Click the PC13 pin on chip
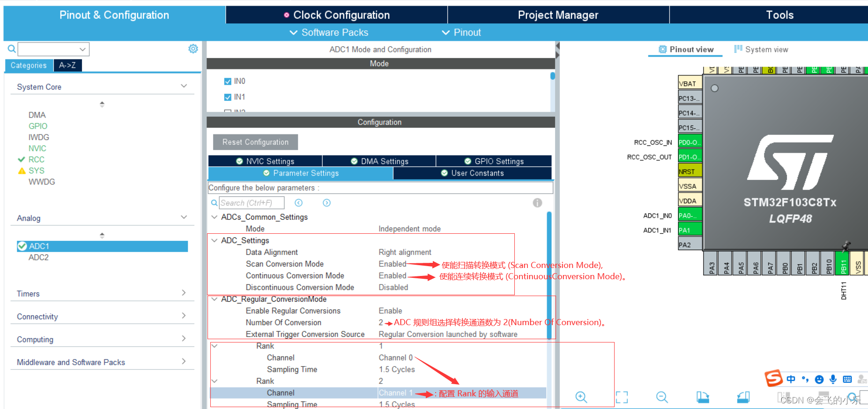Screen dimensions: 868x409 pyautogui.click(x=690, y=98)
